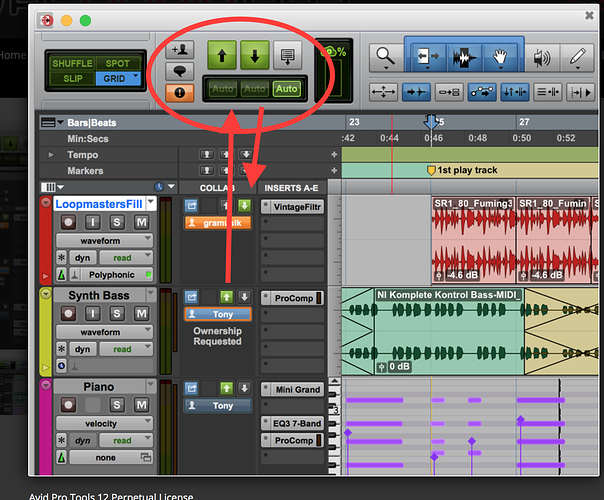Select the Scrubber speaker tool

(542, 58)
